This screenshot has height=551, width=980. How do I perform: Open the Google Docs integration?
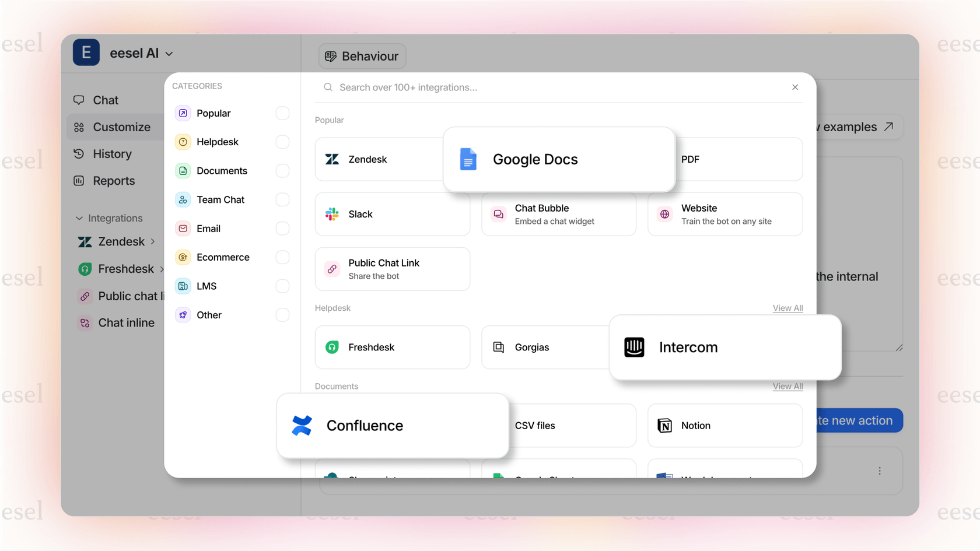click(x=534, y=159)
